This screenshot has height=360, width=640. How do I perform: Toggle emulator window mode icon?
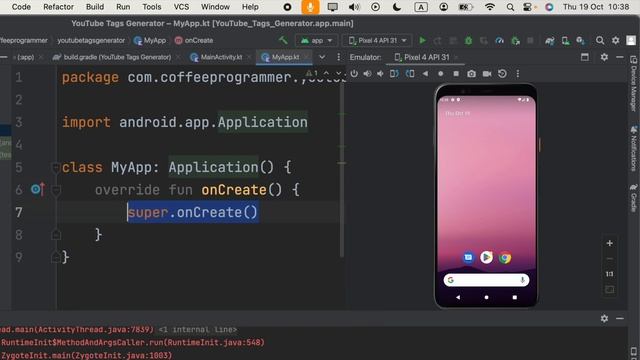[584, 57]
